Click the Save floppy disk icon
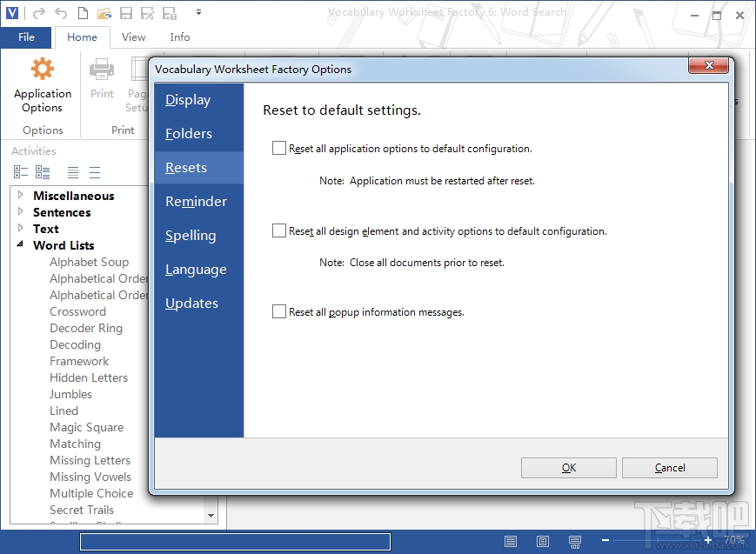756x554 pixels. (x=126, y=13)
